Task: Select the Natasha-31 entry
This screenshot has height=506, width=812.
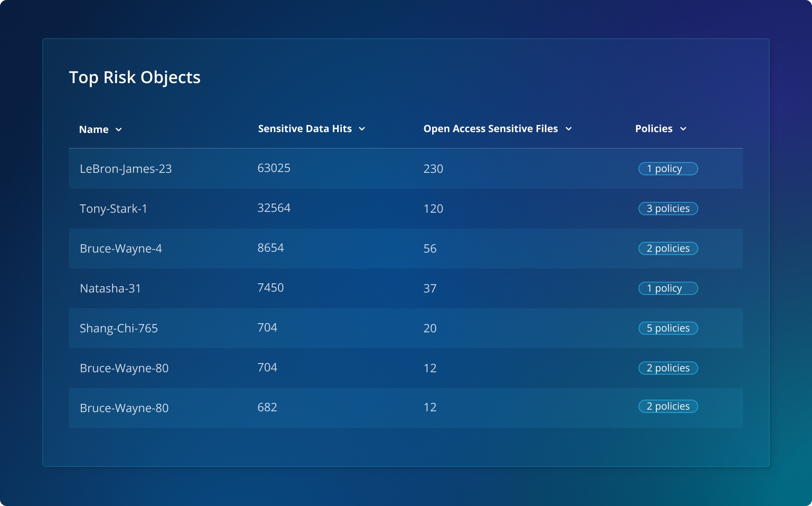Action: [110, 288]
